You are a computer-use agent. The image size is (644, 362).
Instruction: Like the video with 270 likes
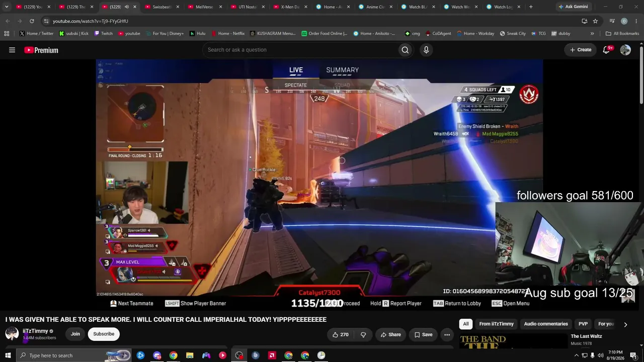pos(341,334)
